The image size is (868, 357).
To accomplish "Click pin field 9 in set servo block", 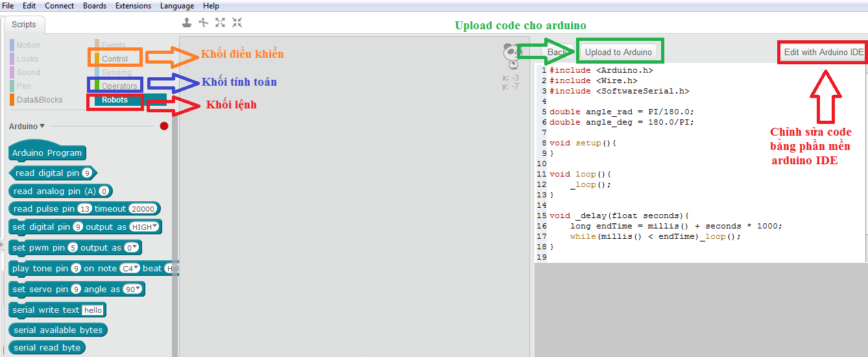I will coord(76,289).
